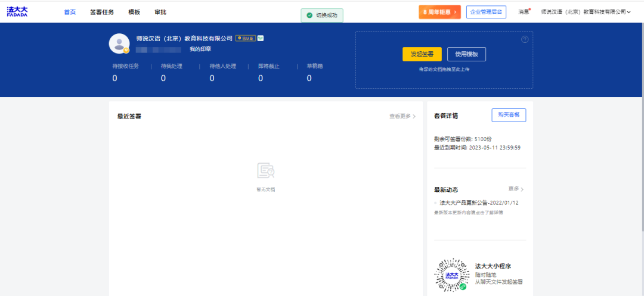View 待接收任务 count

tap(114, 78)
